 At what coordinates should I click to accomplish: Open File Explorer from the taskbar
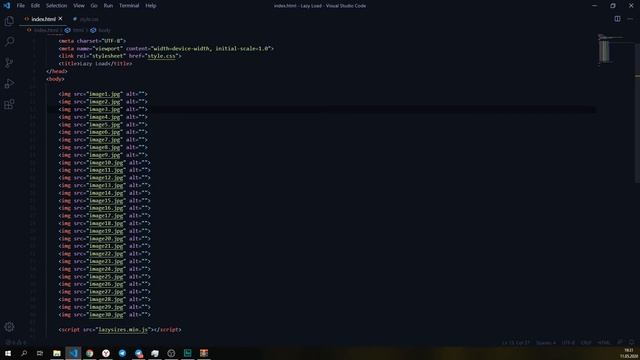[57, 353]
